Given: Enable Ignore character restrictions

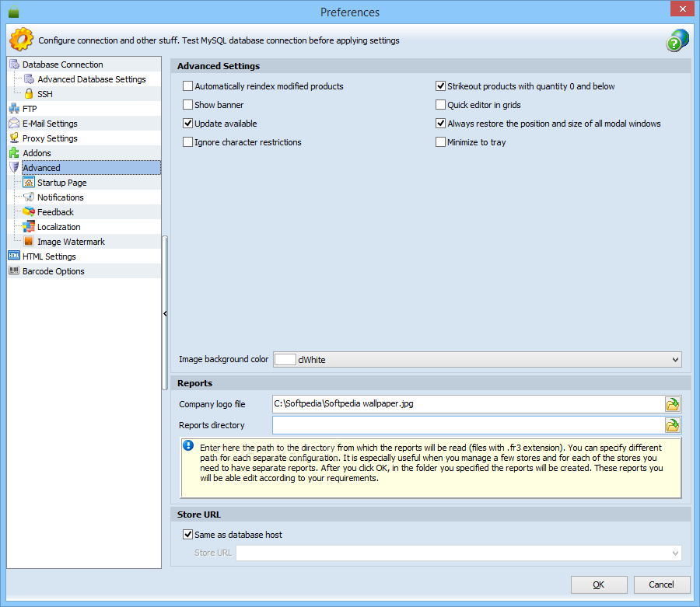Looking at the screenshot, I should 188,142.
